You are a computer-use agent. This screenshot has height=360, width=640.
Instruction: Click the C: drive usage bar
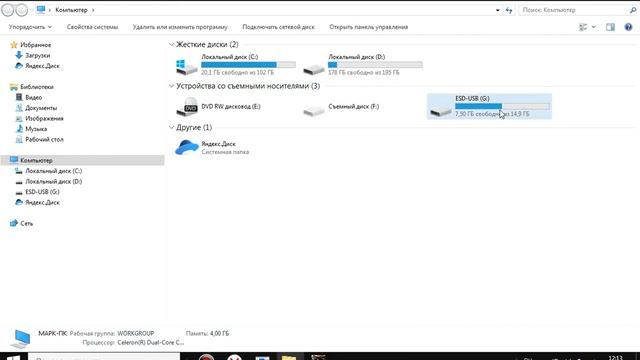[x=248, y=64]
